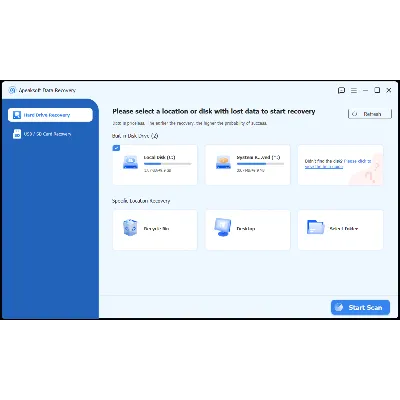This screenshot has height=400, width=400.
Task: Open the 'Please click to' help link
Action: point(357,161)
